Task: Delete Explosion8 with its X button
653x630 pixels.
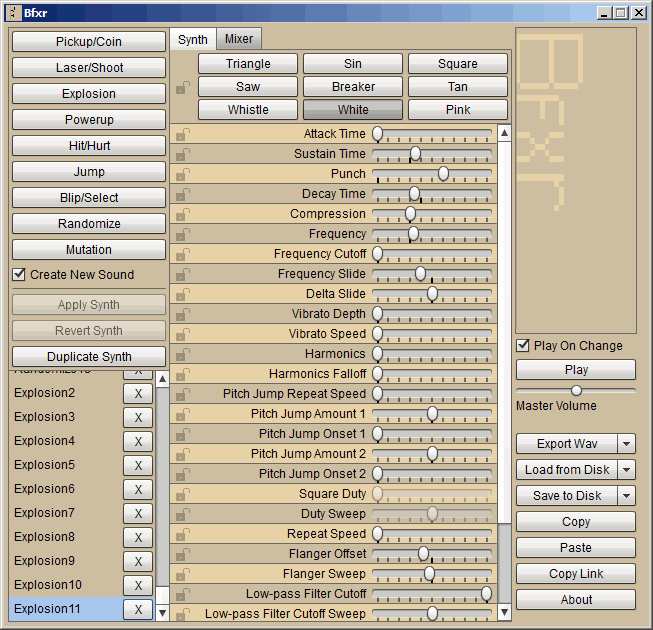Action: click(x=138, y=537)
